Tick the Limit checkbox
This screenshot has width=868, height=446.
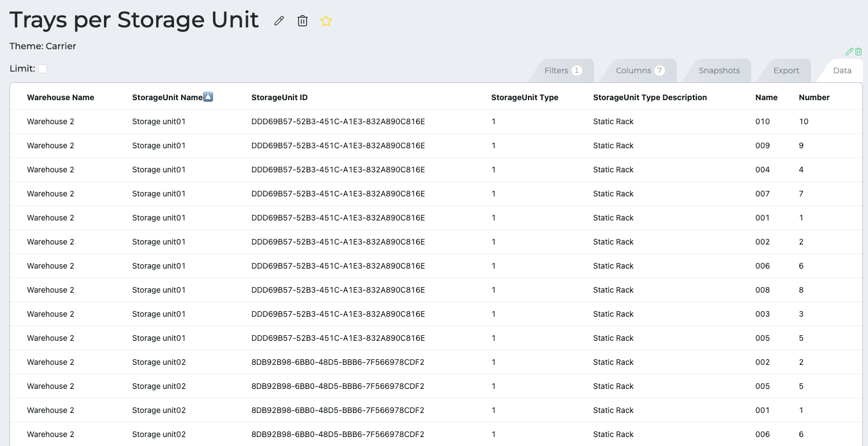click(x=43, y=68)
